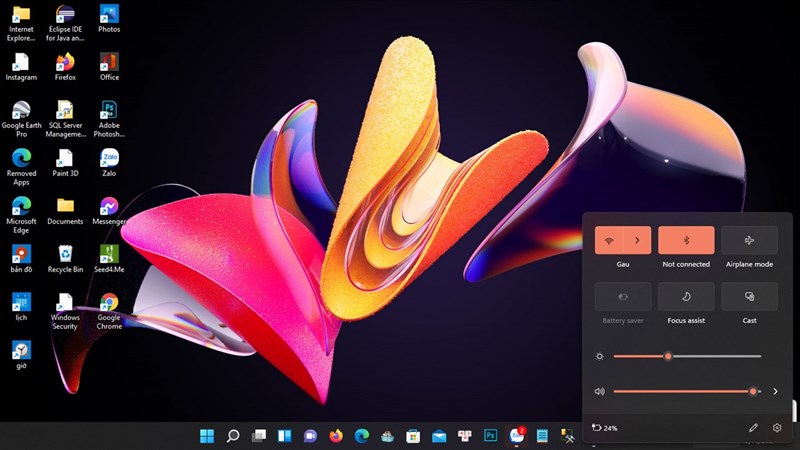Select the Messenger desktop icon
Screen dimensions: 800x450
(109, 211)
